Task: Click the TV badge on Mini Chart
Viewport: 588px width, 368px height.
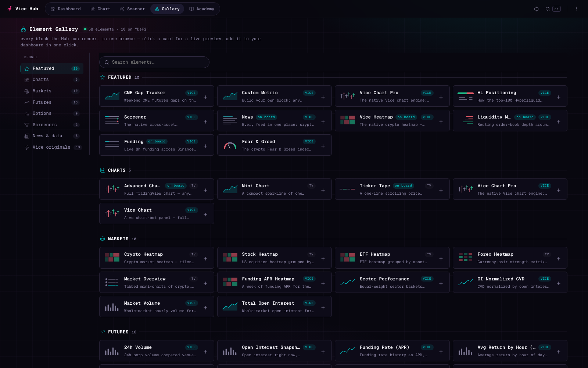Action: pyautogui.click(x=311, y=186)
